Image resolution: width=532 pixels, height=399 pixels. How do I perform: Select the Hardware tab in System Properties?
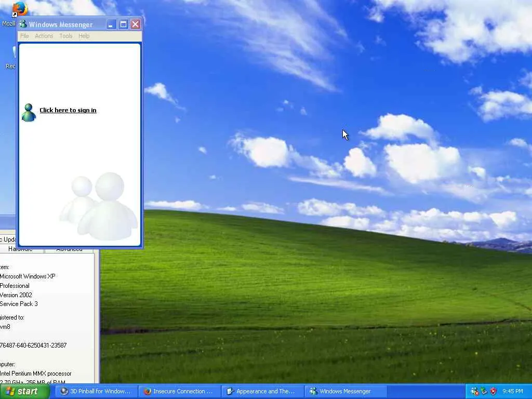click(20, 250)
